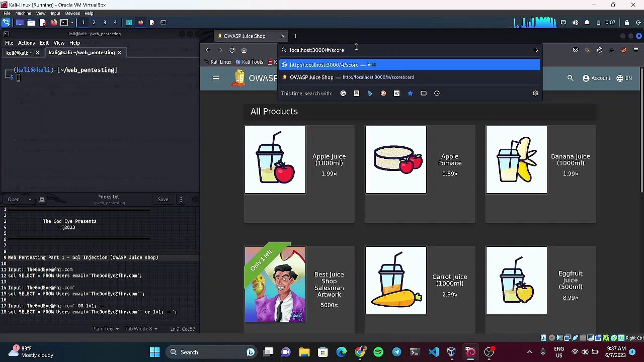644x362 pixels.
Task: Switch to workspace 2 in the panel
Action: pyautogui.click(x=94, y=22)
